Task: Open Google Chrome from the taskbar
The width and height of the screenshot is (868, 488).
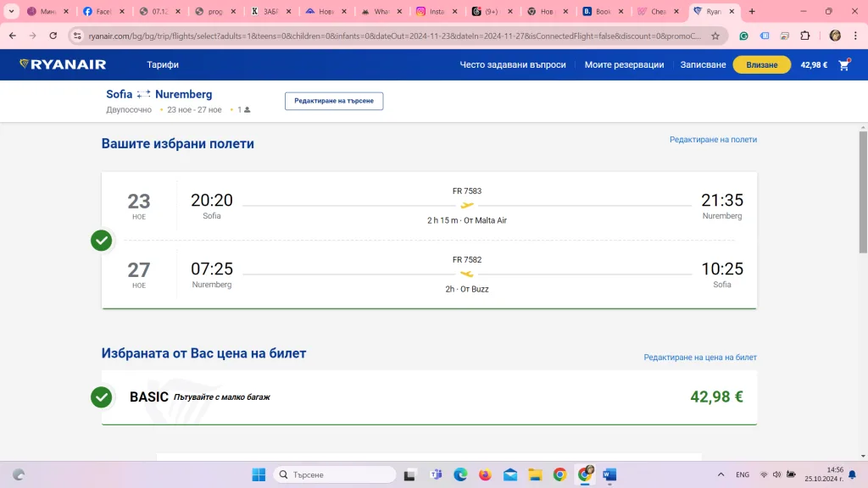Action: (559, 474)
